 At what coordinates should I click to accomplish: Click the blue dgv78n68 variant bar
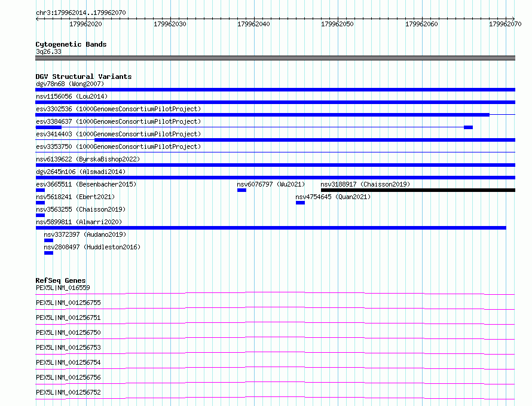(275, 90)
